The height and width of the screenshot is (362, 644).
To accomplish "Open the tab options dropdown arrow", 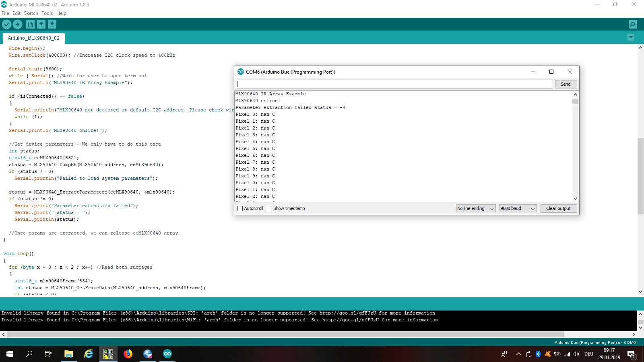I will pos(631,37).
